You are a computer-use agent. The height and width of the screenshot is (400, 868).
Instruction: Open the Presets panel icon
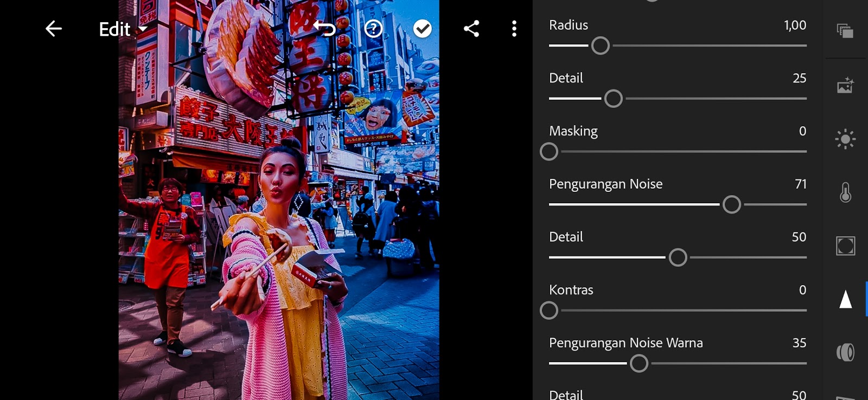point(845,31)
